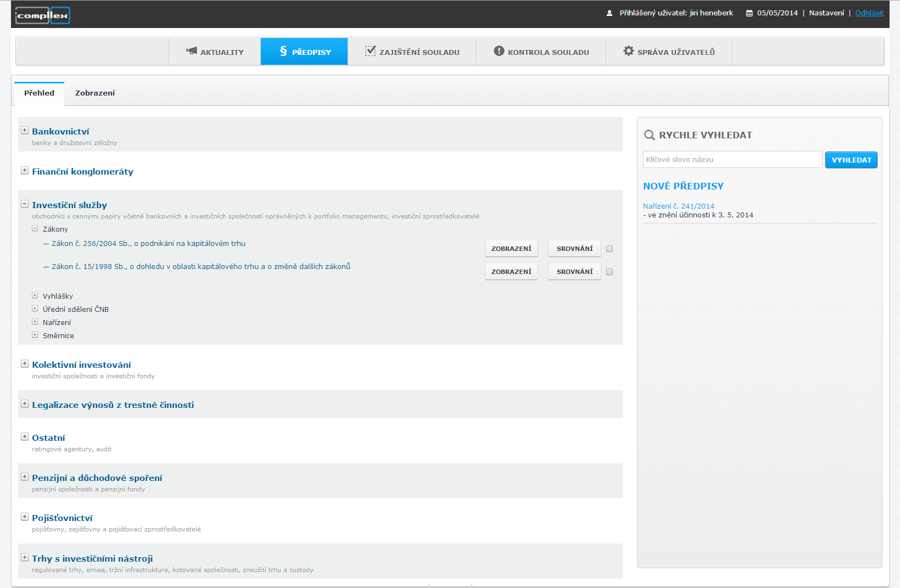Click Penzijní a důchodové spoření heading

point(97,478)
